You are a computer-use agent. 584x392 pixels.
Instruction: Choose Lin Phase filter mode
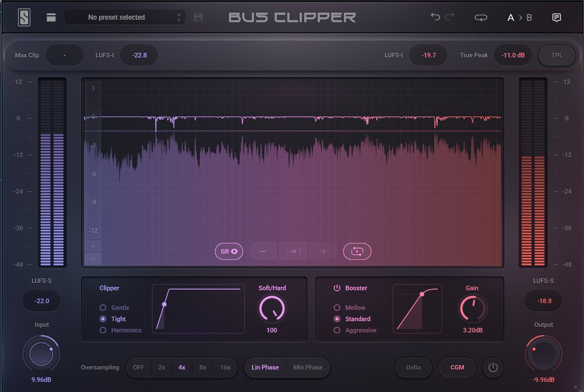point(265,367)
